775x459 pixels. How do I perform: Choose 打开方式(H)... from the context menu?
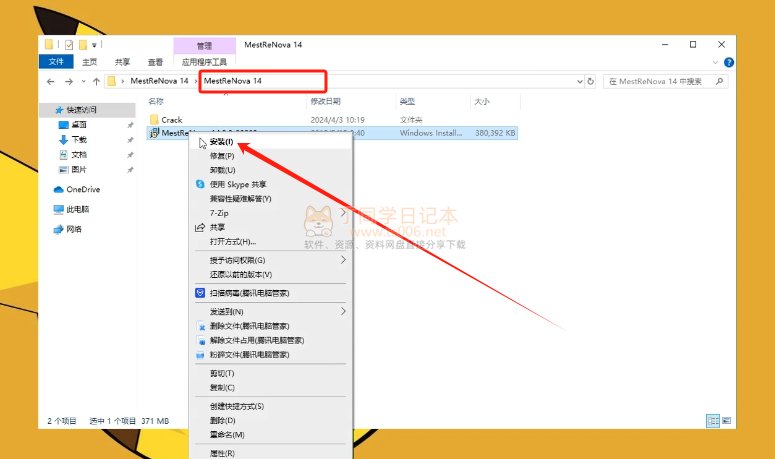[x=271, y=242]
